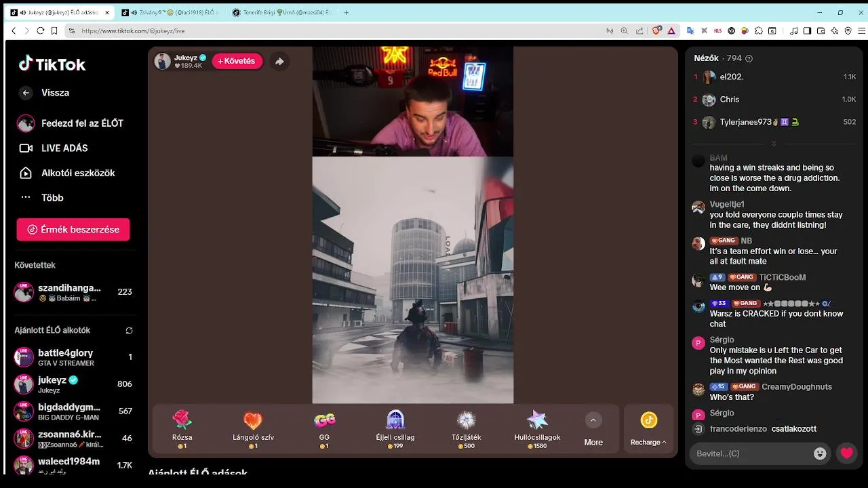This screenshot has height=488, width=868.
Task: Send a Lángoló szív gift
Action: 253,429
